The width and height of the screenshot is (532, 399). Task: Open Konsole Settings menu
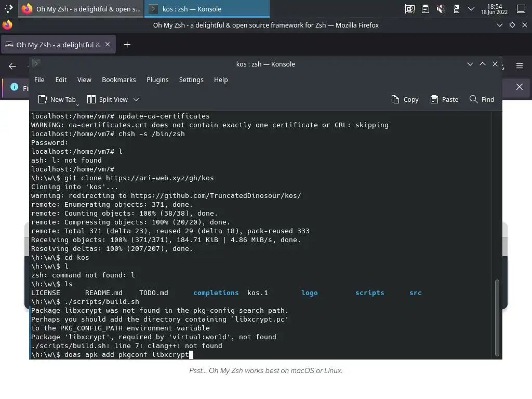point(191,79)
